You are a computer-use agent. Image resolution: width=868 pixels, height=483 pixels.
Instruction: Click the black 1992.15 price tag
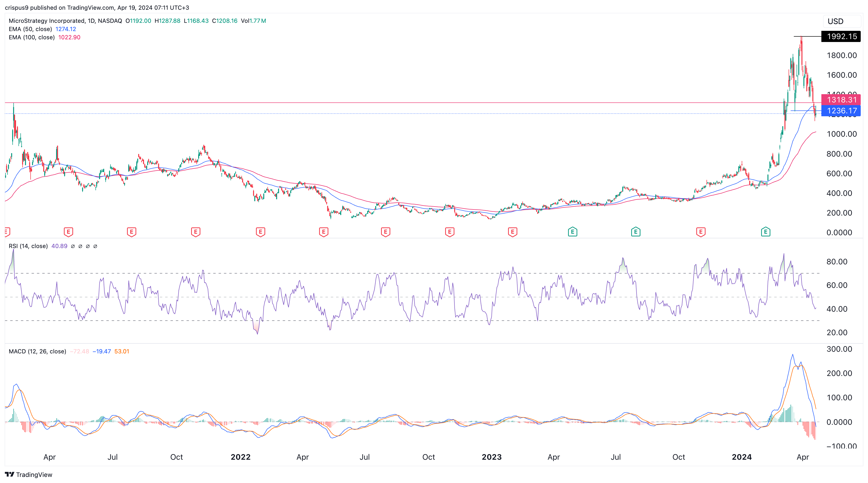(841, 36)
